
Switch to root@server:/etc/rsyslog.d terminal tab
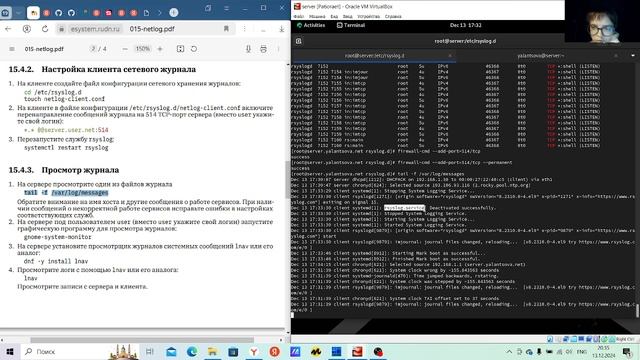(x=374, y=56)
